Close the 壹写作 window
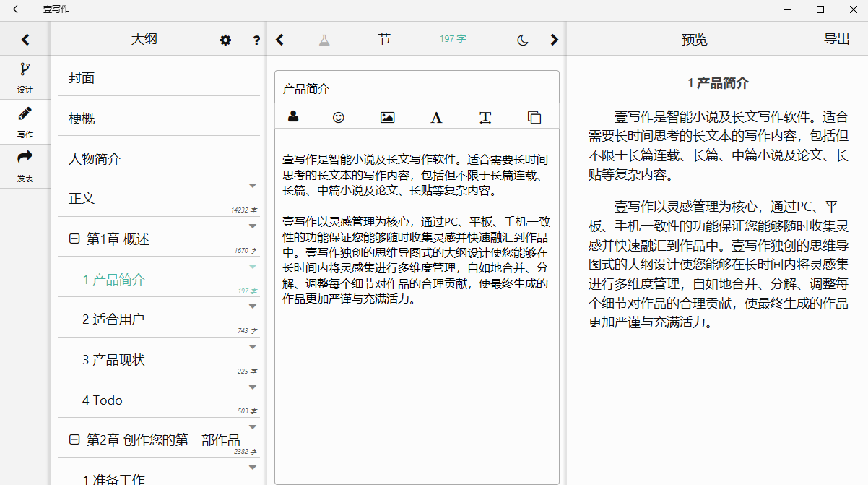 [852, 9]
